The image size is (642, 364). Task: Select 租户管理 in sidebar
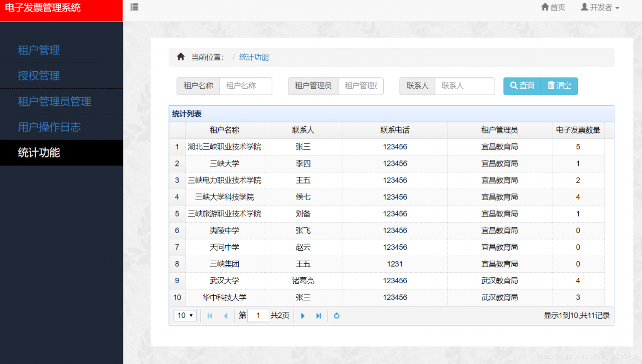[39, 50]
